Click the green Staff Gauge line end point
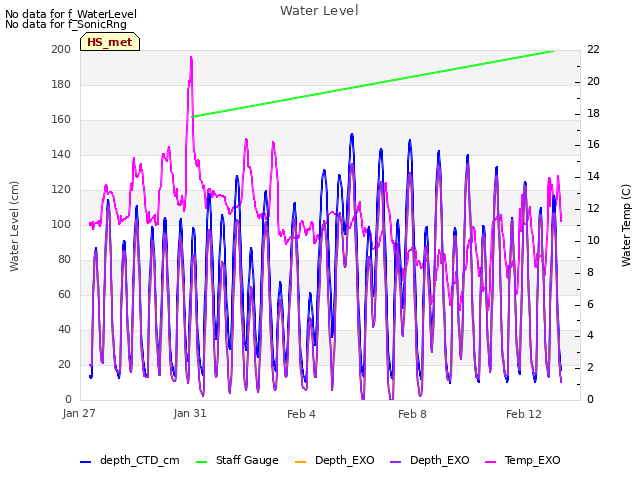Viewport: 640px width, 480px height. tap(553, 51)
